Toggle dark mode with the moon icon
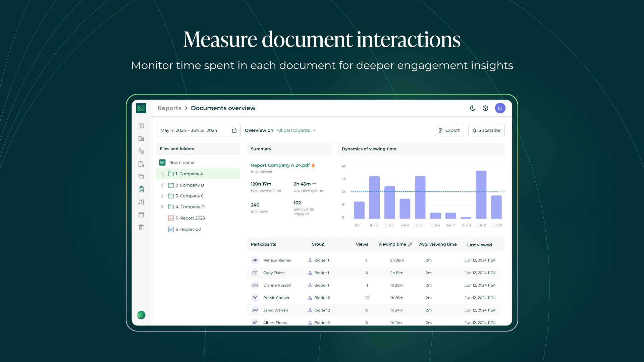This screenshot has width=644, height=362. (472, 108)
